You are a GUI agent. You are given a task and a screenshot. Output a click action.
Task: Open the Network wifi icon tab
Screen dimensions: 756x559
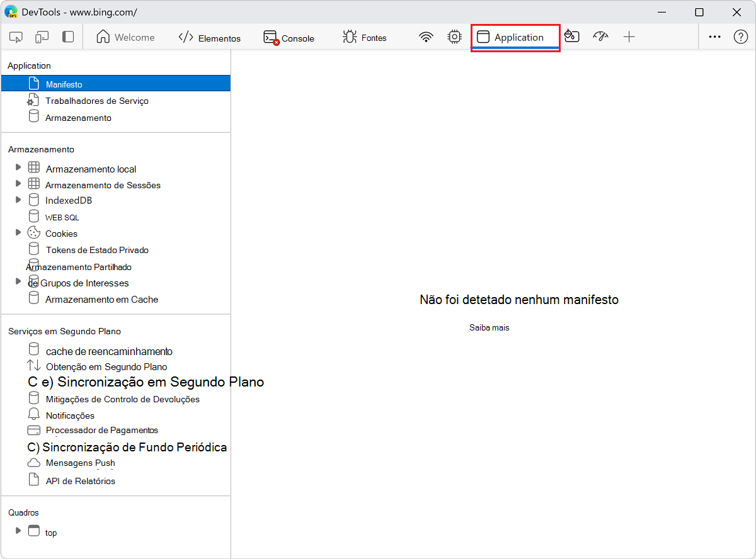pyautogui.click(x=427, y=37)
